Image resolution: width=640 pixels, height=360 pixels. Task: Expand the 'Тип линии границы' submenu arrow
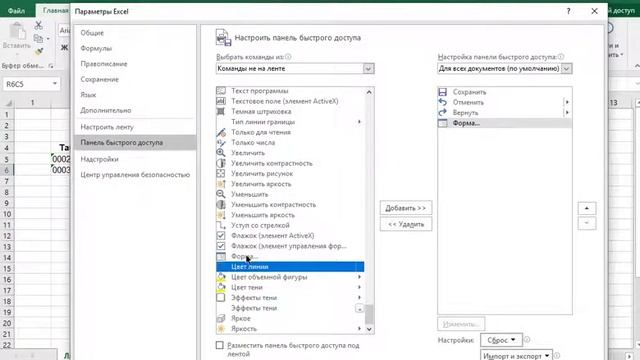coord(359,122)
